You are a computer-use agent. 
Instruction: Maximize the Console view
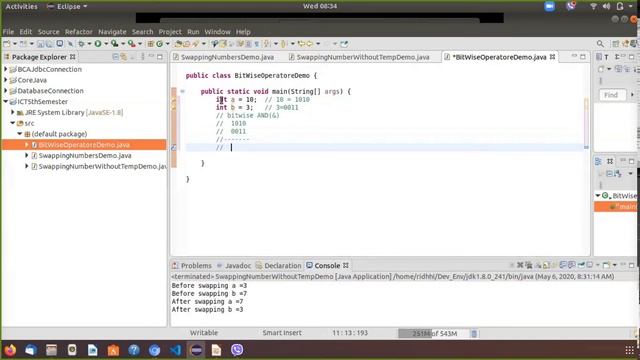pyautogui.click(x=631, y=265)
